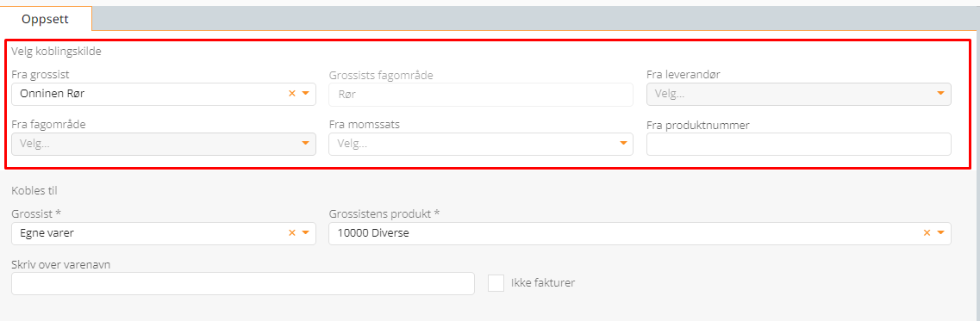Screen dimensions: 980x321
Task: Clear the Egne varer selection with the X icon
Action: point(291,233)
